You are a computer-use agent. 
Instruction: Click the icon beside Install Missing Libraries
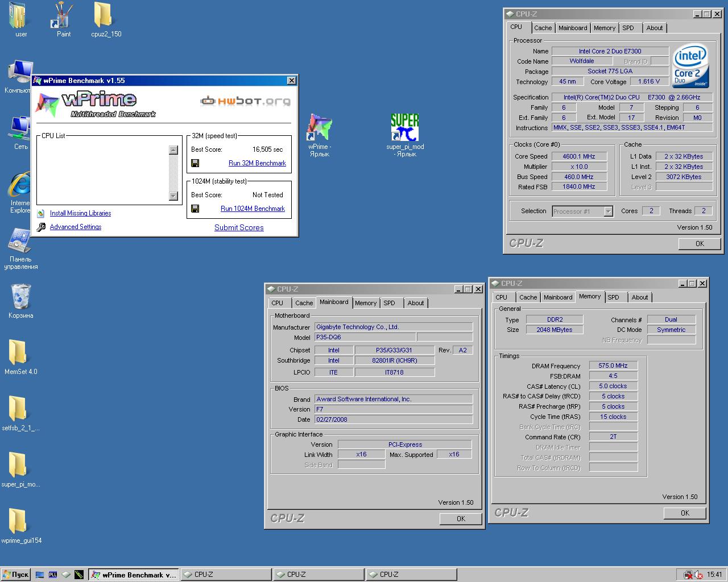click(41, 213)
